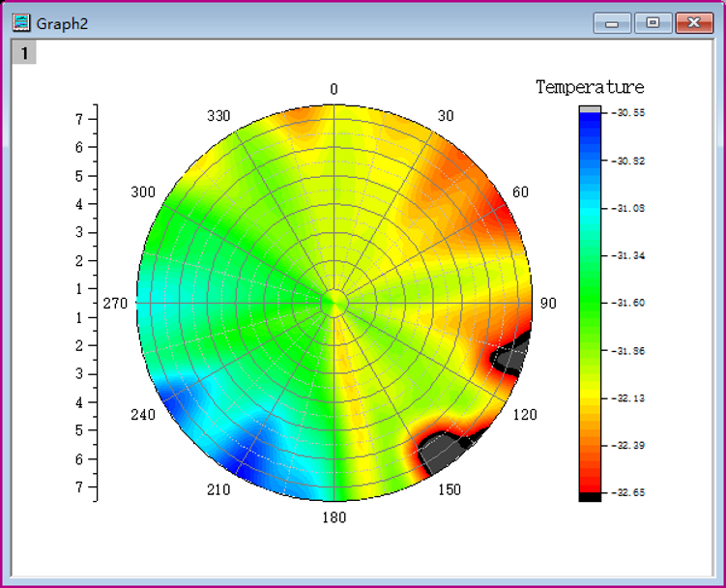
Task: Click the 30 degree angular label
Action: (x=446, y=116)
